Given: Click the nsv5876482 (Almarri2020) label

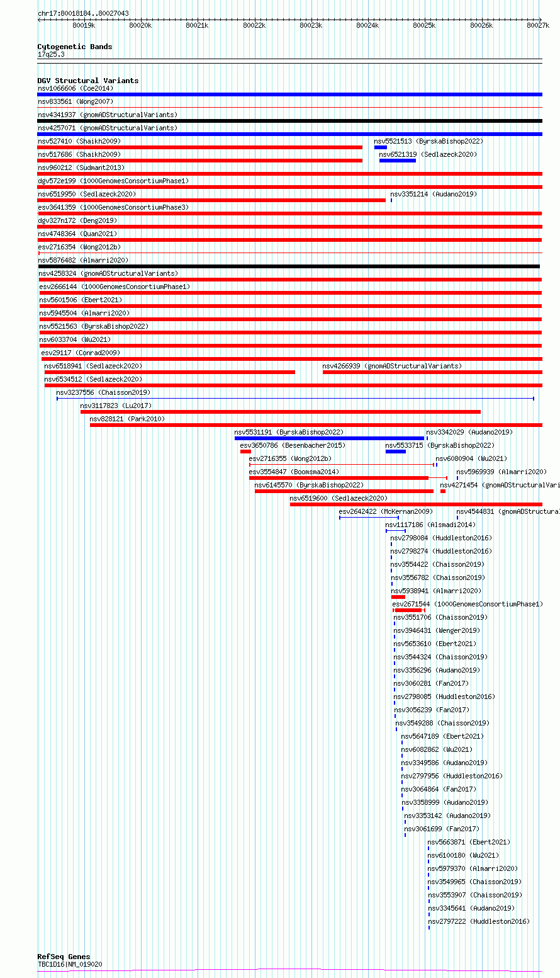Looking at the screenshot, I should 83,260.
